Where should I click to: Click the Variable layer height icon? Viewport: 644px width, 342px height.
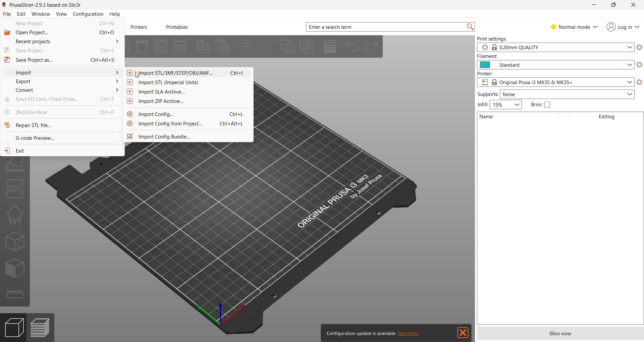tap(330, 47)
